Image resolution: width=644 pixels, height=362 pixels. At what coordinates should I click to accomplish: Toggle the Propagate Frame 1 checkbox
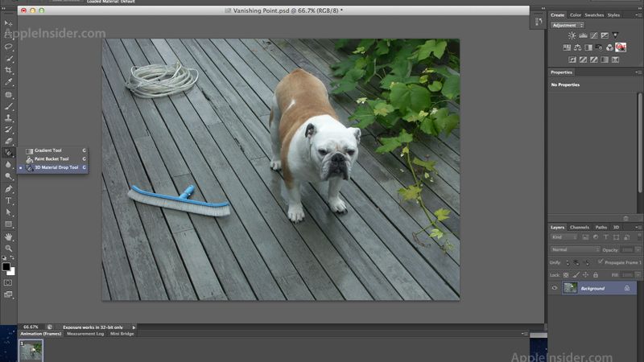coord(601,261)
